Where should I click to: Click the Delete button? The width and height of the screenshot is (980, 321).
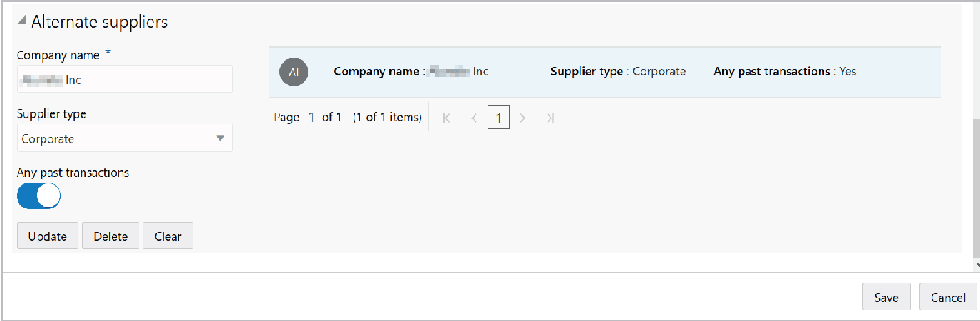pos(111,236)
